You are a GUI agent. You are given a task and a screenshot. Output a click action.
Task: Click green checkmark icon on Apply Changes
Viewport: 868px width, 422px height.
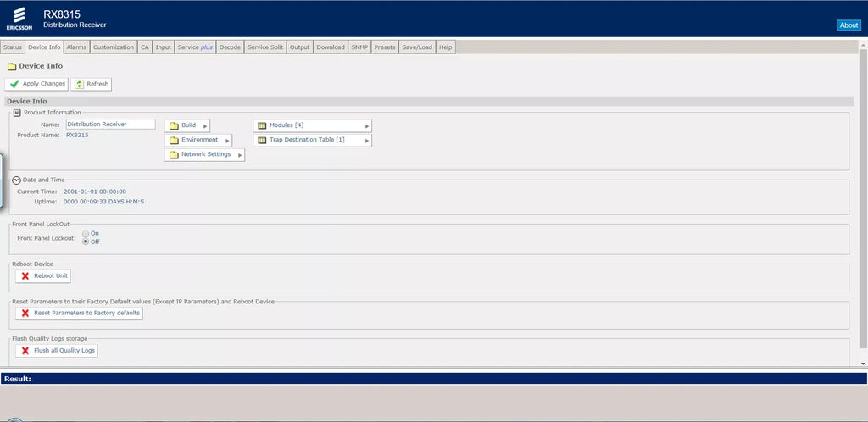[x=14, y=84]
